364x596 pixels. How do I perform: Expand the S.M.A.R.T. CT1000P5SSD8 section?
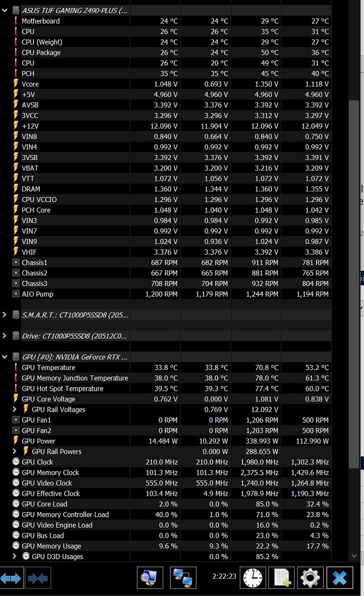point(5,315)
